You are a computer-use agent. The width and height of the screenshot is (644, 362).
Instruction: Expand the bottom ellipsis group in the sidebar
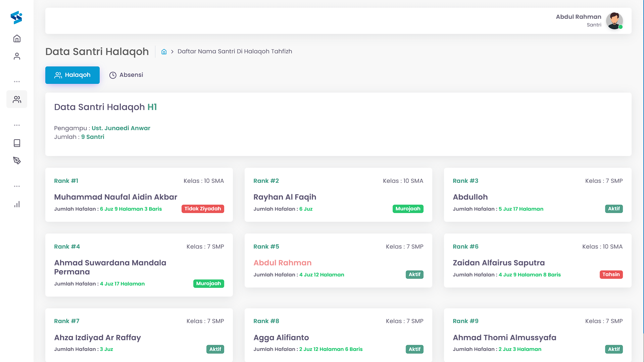(17, 186)
